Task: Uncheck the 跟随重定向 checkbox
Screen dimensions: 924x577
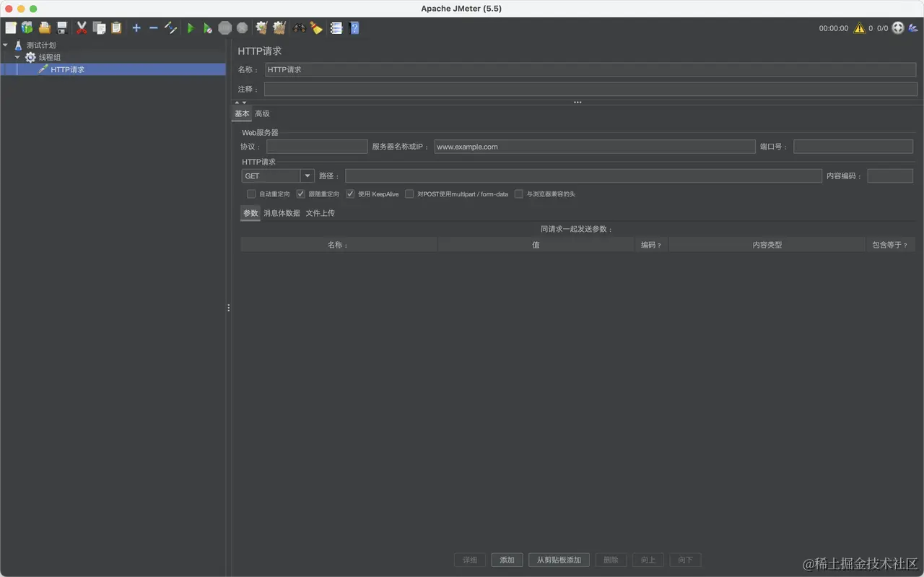Action: 301,194
